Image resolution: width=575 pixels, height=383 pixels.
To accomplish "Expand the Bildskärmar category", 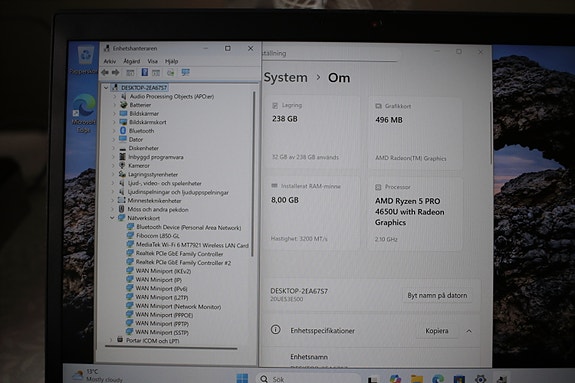I will click(x=114, y=114).
